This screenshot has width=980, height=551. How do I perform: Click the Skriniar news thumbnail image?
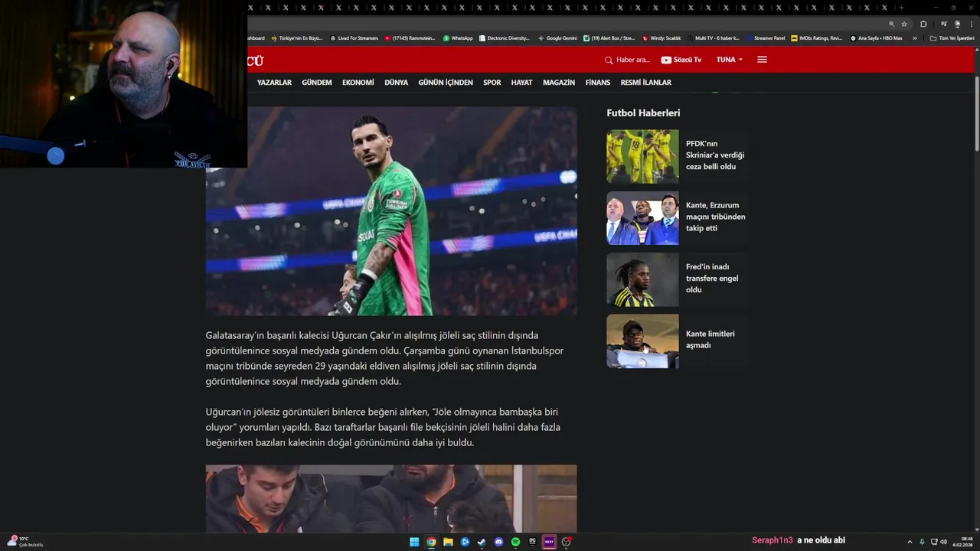pyautogui.click(x=642, y=156)
